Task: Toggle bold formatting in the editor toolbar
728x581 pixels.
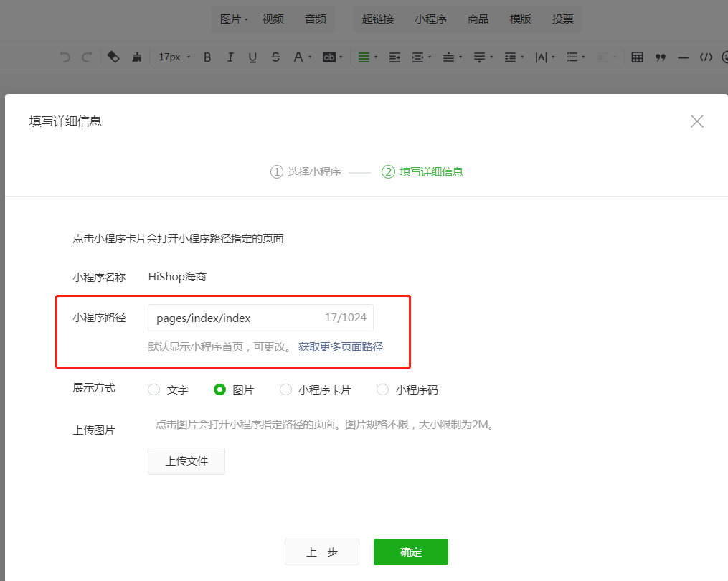Action: click(207, 57)
